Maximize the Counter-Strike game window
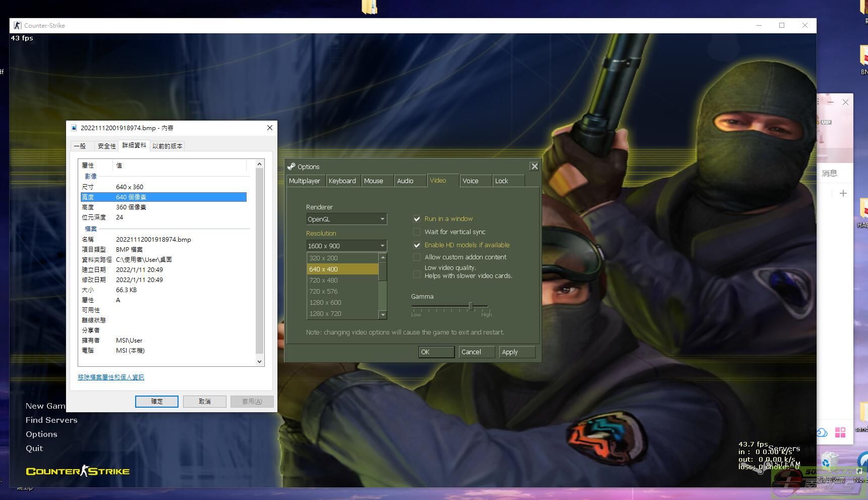The image size is (868, 500). (x=782, y=25)
